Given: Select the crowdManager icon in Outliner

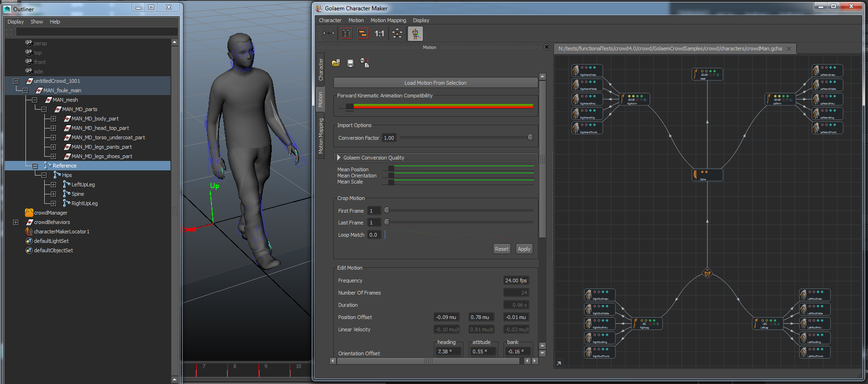Looking at the screenshot, I should [x=29, y=213].
